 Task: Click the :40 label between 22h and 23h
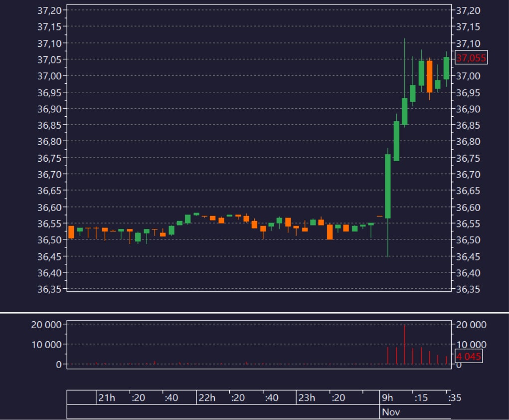tap(271, 398)
